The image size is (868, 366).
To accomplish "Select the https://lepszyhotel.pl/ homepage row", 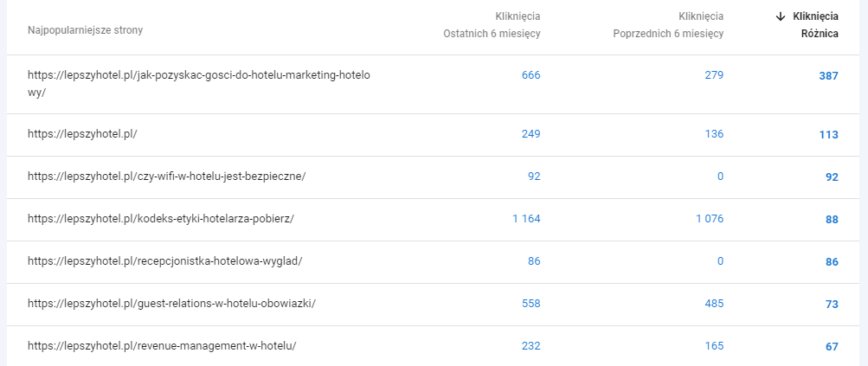I will [x=82, y=134].
